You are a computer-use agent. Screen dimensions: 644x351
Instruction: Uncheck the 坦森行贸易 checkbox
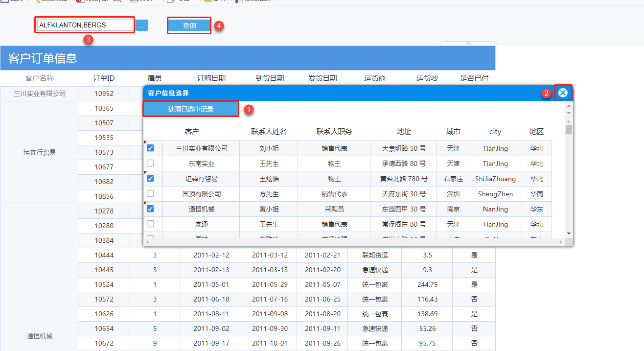tap(151, 178)
